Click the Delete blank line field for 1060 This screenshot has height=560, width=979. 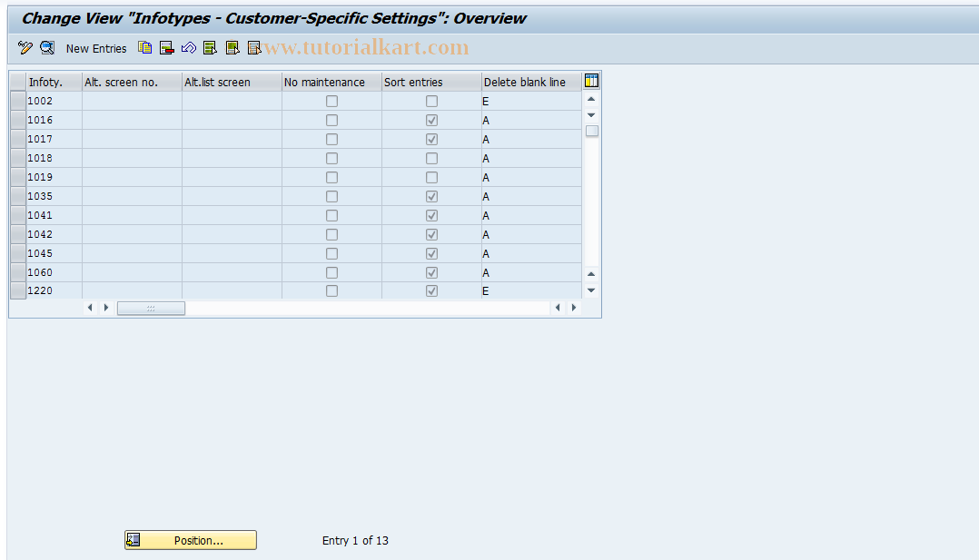(531, 273)
